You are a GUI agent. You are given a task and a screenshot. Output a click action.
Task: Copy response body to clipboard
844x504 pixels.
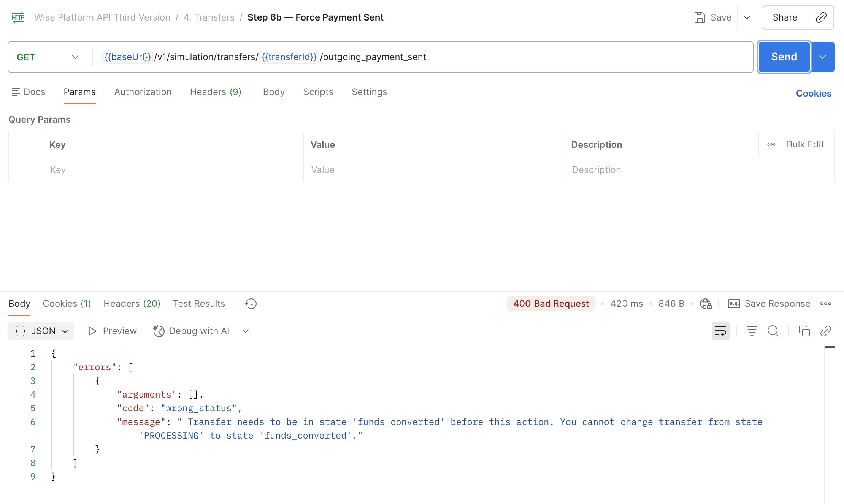(804, 331)
